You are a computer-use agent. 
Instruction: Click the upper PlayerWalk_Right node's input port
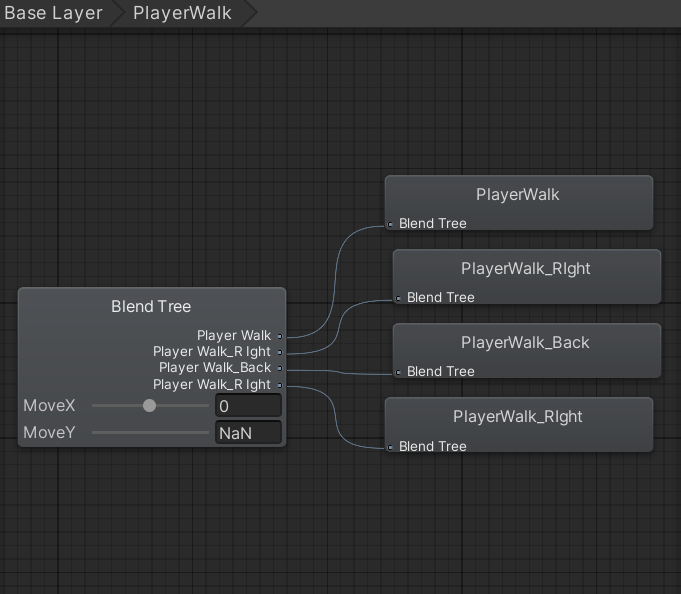(x=398, y=298)
